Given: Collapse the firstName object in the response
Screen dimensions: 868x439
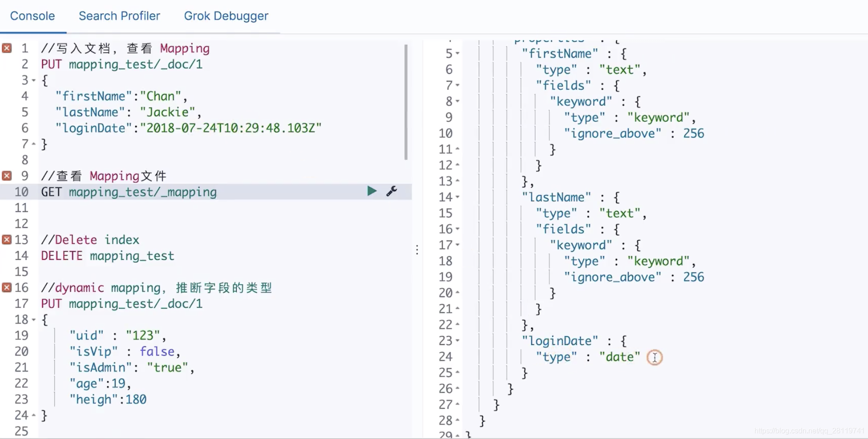Looking at the screenshot, I should [x=457, y=53].
